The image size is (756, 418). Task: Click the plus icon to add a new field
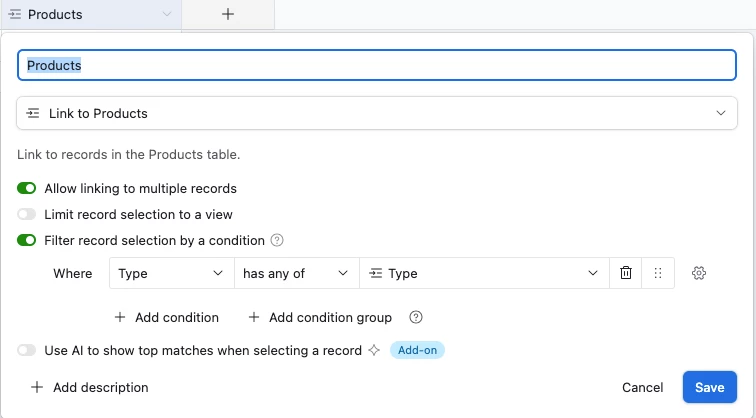pos(228,14)
